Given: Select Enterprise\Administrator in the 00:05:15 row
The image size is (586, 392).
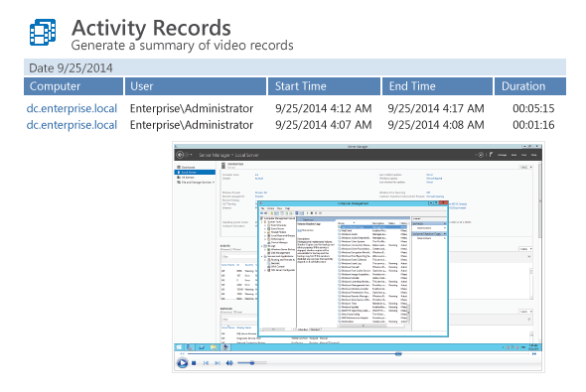Looking at the screenshot, I should point(192,108).
